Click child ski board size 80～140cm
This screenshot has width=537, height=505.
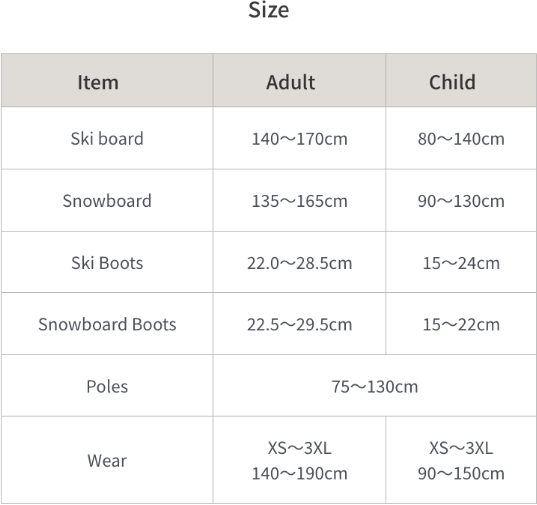[x=461, y=139]
